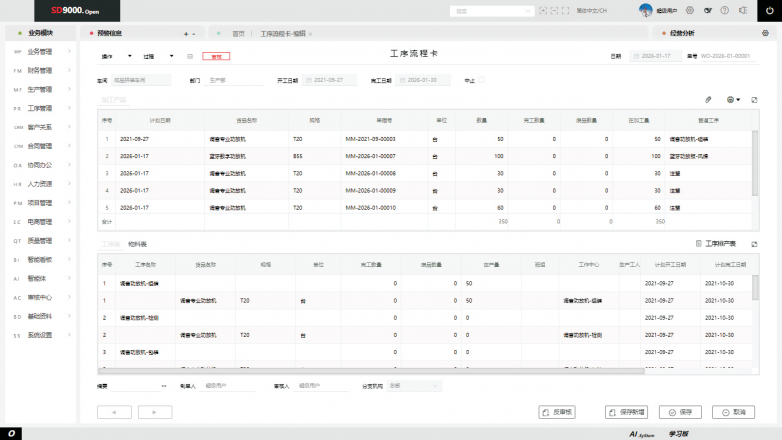This screenshot has width=782, height=440.
Task: Click the 取消 button
Action: click(733, 411)
